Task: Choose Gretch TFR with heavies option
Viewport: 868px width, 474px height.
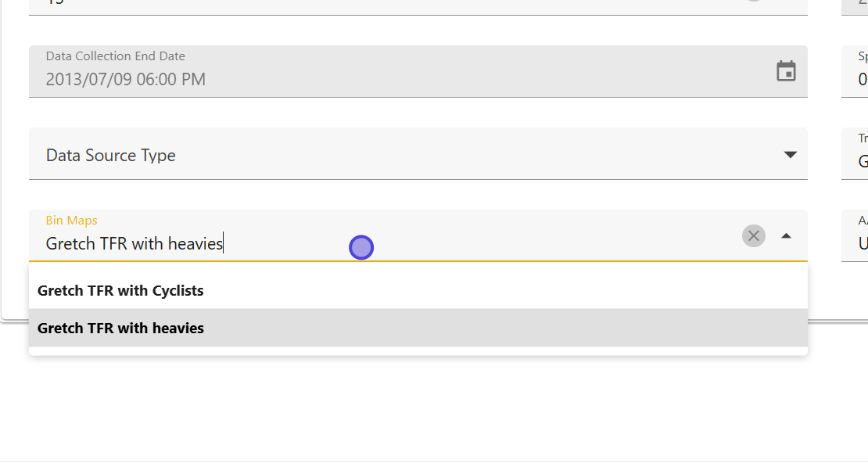Action: click(x=120, y=328)
